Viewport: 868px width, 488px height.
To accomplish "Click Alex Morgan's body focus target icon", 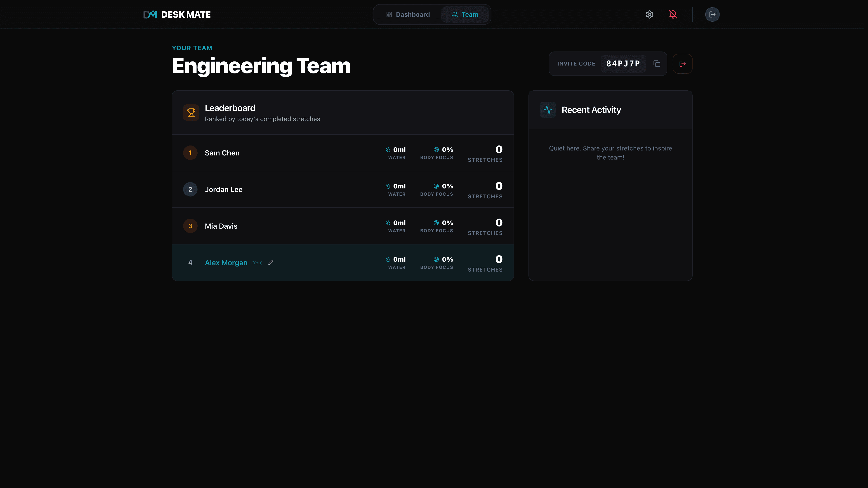I will point(436,259).
